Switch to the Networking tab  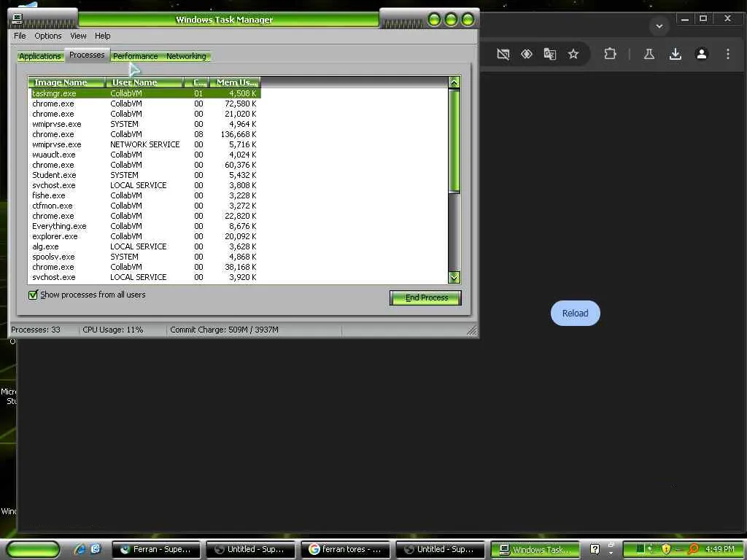[186, 56]
